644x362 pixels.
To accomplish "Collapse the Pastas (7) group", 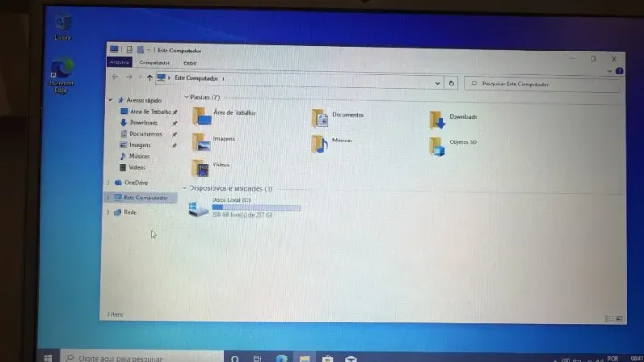I will tap(186, 96).
